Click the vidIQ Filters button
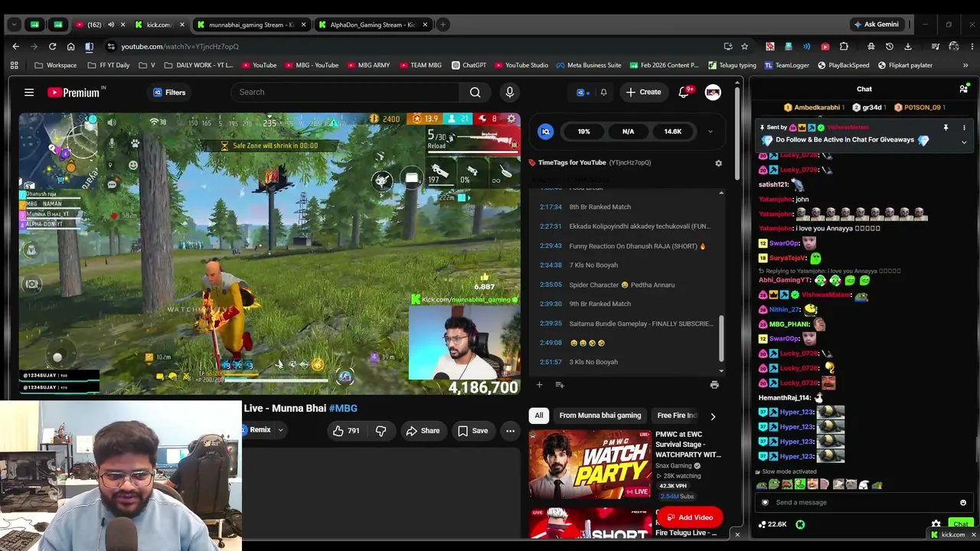980x551 pixels. coord(169,93)
